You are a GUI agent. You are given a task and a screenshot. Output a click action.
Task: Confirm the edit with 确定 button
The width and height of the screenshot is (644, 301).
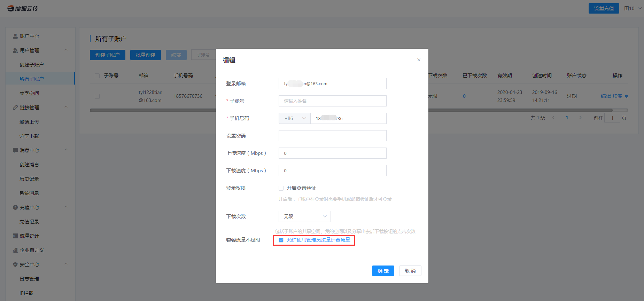[383, 271]
